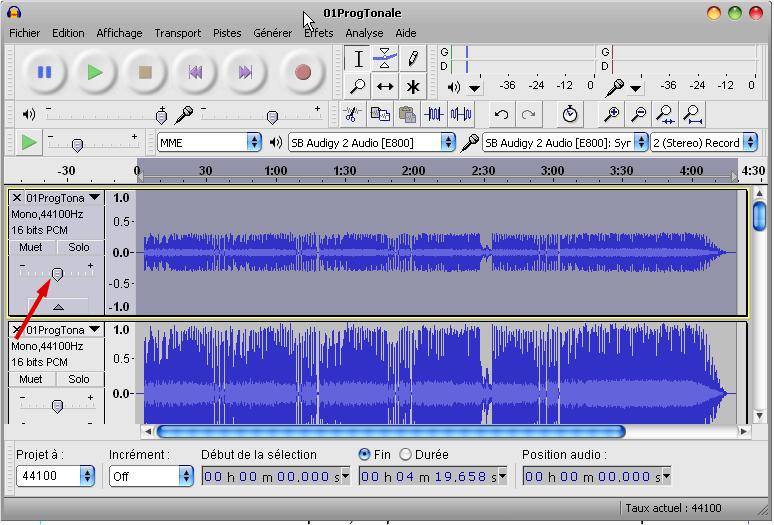The image size is (774, 525).
Task: Open first track 01ProgTona name menu
Action: [63, 198]
